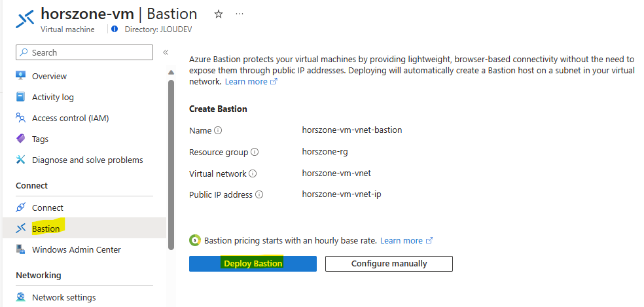Click the horszone-rg resource group value

point(325,152)
